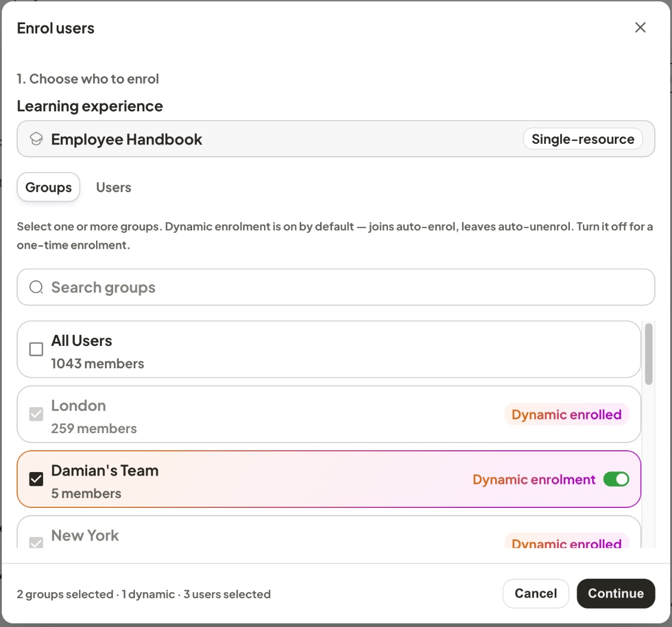Screen dimensions: 672x627
Task: Click the Dynamic enrolled badge on New York
Action: (x=566, y=542)
